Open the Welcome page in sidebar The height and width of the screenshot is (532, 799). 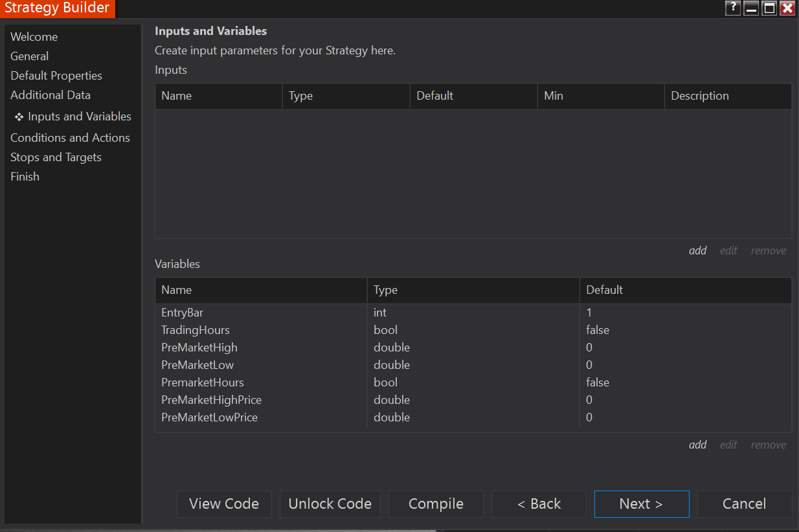[34, 37]
